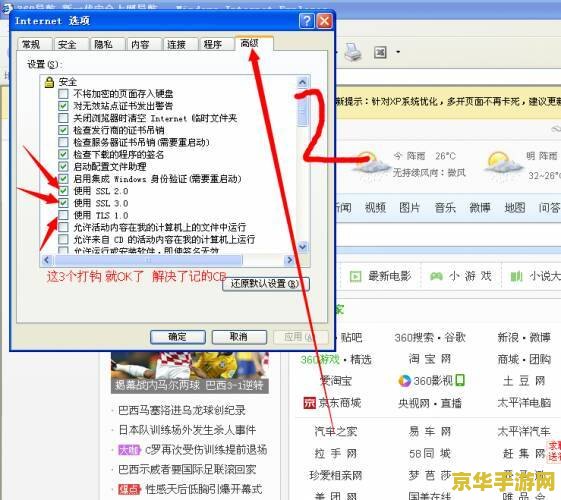Click the colorful 360影视 logo icon

(405, 381)
